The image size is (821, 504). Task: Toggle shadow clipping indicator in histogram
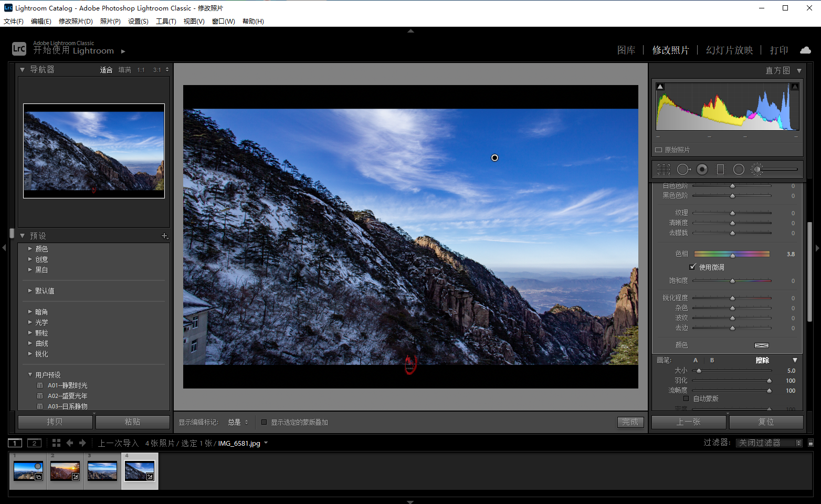pyautogui.click(x=660, y=87)
